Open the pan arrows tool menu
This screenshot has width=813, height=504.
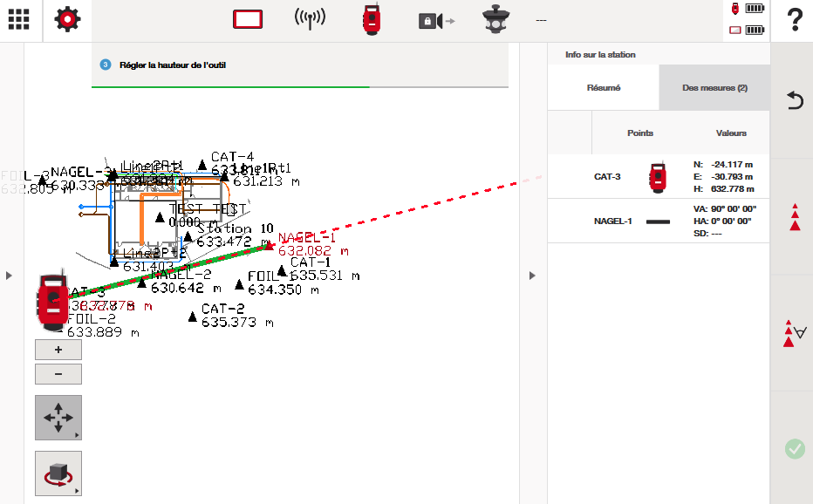[x=58, y=418]
